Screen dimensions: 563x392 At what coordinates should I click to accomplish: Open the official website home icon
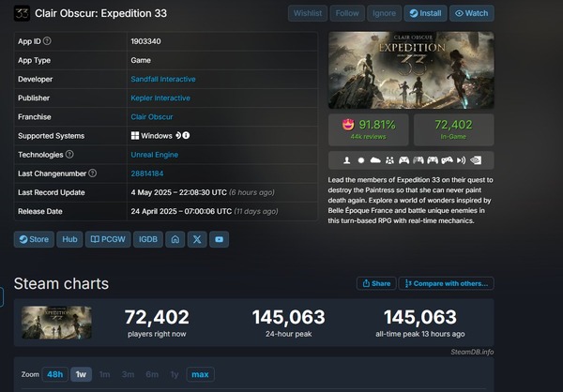tap(175, 239)
